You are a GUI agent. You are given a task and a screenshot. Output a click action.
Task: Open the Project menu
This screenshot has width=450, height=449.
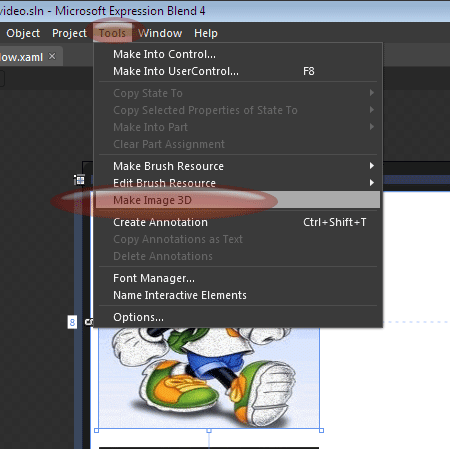(x=69, y=33)
